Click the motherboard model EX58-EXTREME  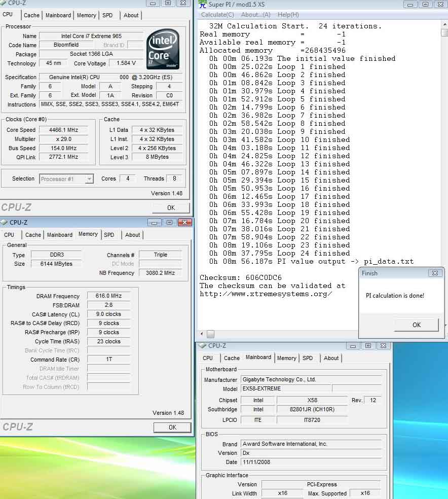coord(286,388)
